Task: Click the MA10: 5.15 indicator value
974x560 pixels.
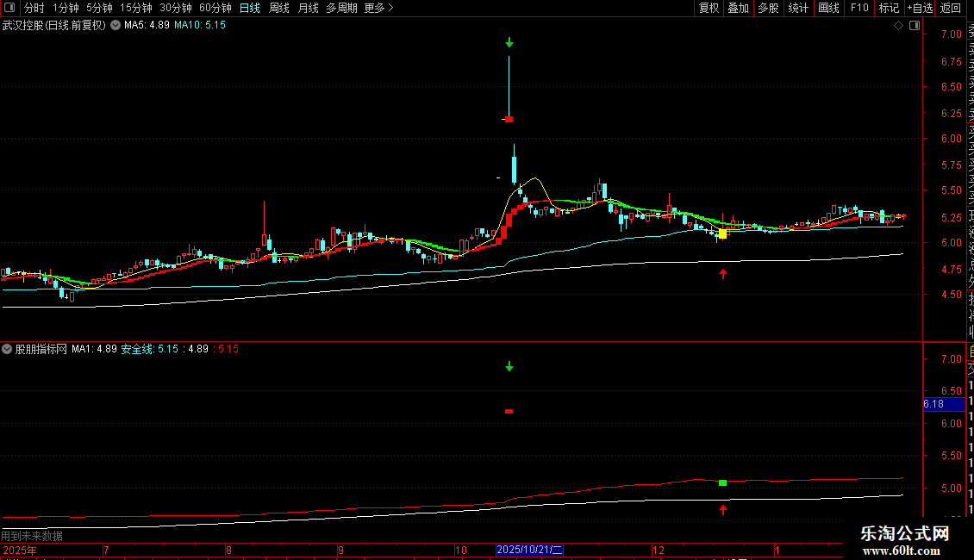Action: click(x=200, y=25)
